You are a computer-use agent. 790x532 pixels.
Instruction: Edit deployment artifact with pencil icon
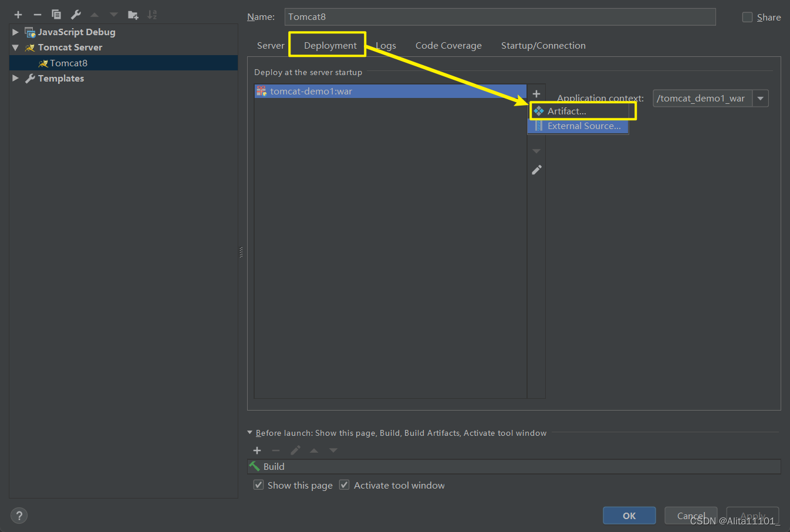pyautogui.click(x=536, y=170)
